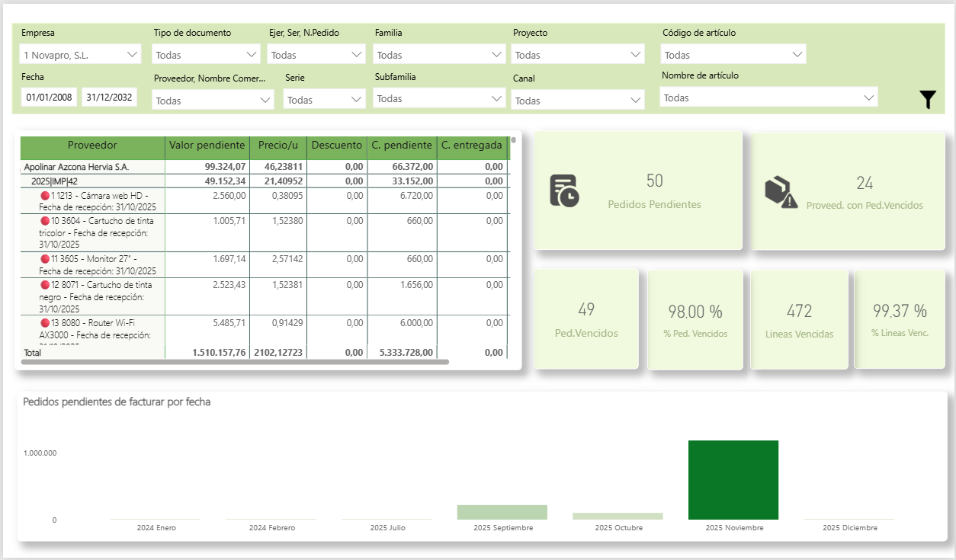
Task: Click the 2025 Noviembre dark green bar
Action: [733, 480]
